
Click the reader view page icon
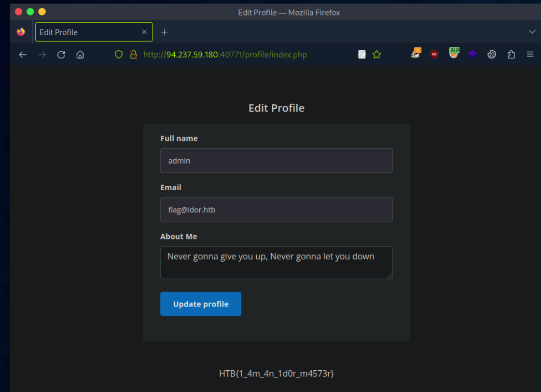click(362, 55)
